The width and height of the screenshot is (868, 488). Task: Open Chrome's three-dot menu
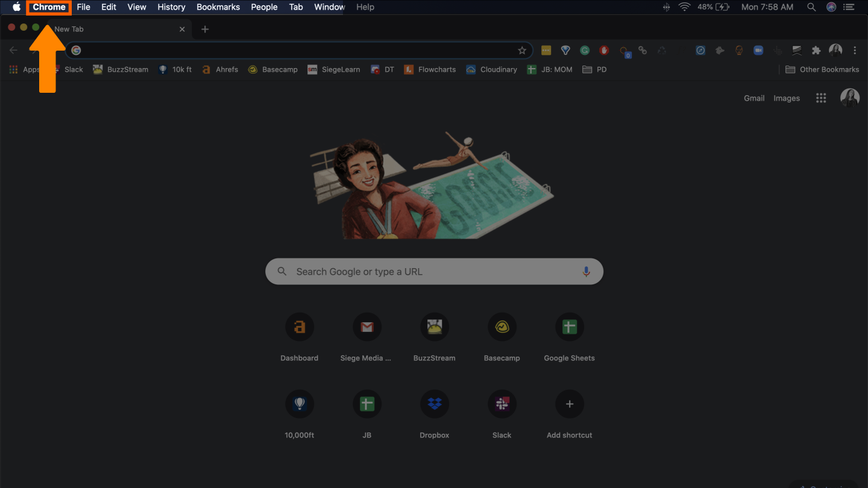(x=855, y=51)
